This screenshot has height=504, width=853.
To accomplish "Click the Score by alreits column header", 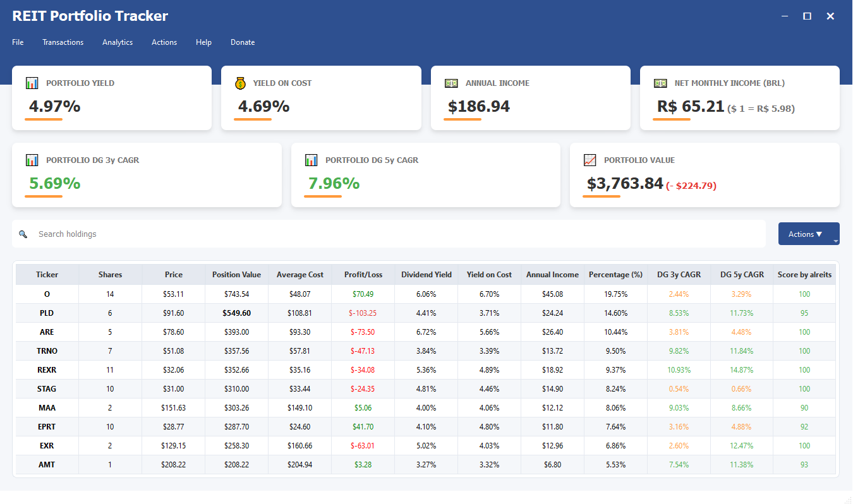I will (804, 274).
